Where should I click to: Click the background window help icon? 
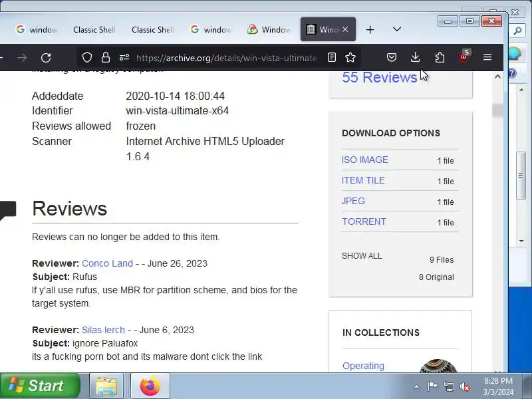[512, 73]
